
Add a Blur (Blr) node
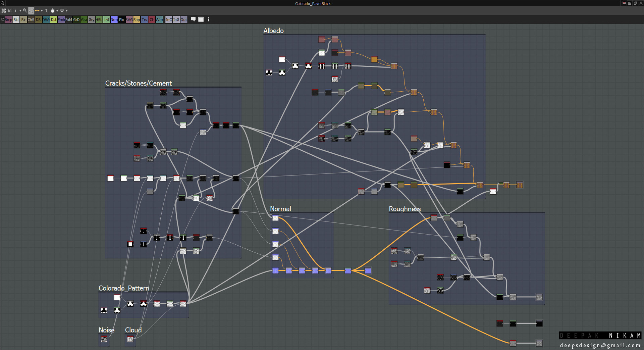coord(23,20)
